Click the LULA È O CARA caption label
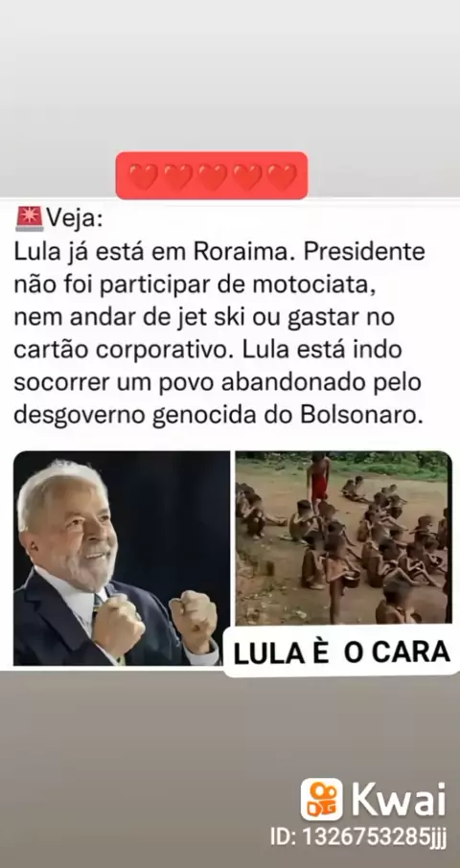The height and width of the screenshot is (868, 460). (341, 653)
